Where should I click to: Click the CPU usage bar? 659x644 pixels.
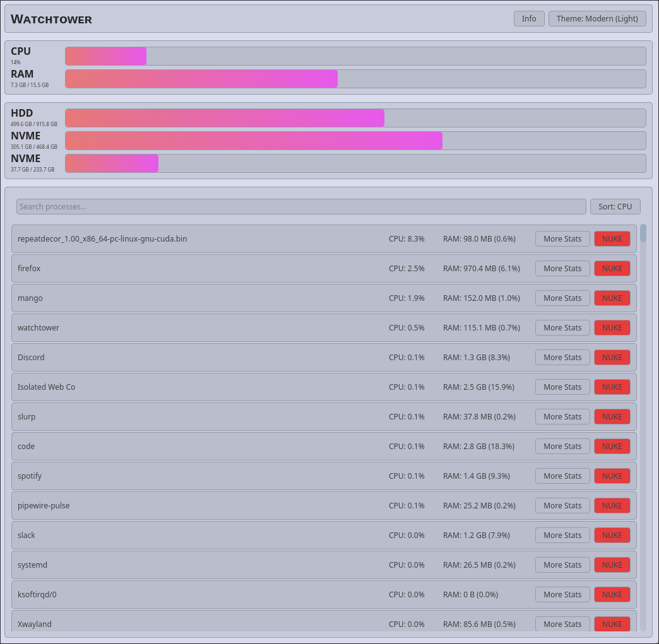pos(355,56)
